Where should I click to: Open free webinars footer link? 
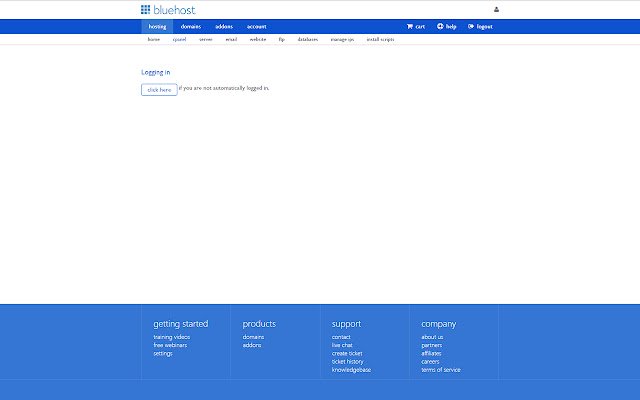tap(170, 345)
